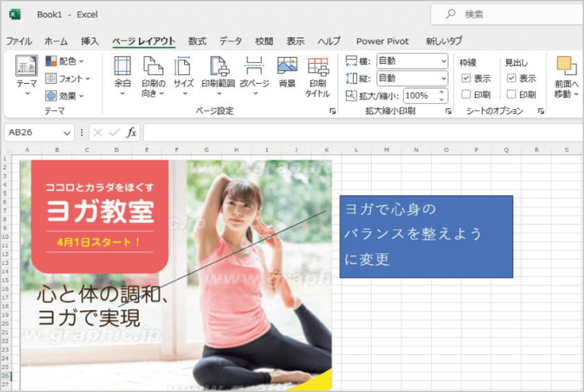
Task: Open 印刷の向き orientation options
Action: pyautogui.click(x=153, y=67)
